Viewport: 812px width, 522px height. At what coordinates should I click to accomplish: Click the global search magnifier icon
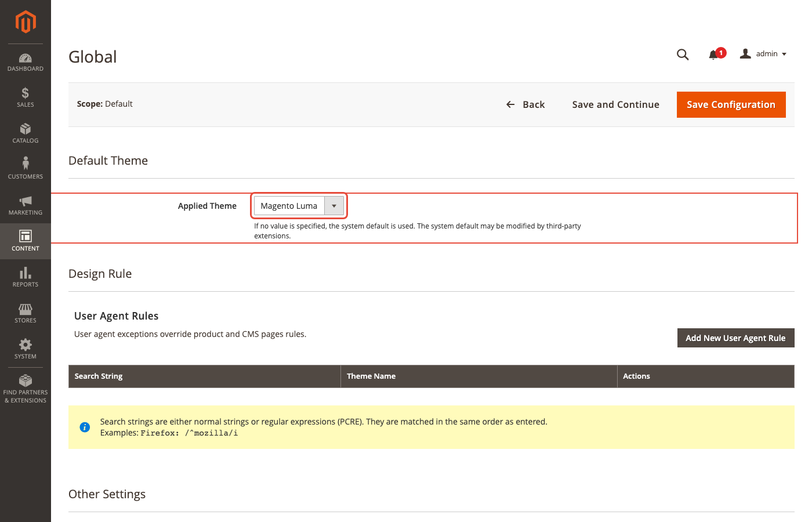click(682, 54)
